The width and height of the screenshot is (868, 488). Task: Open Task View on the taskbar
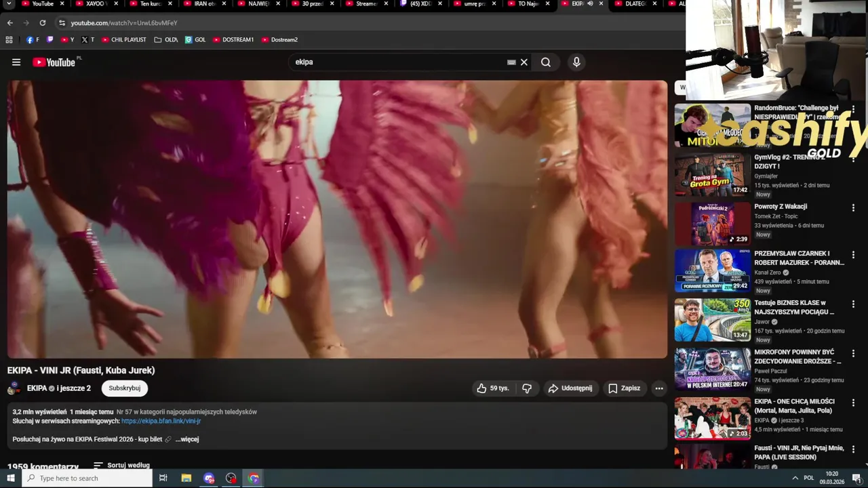click(x=163, y=478)
